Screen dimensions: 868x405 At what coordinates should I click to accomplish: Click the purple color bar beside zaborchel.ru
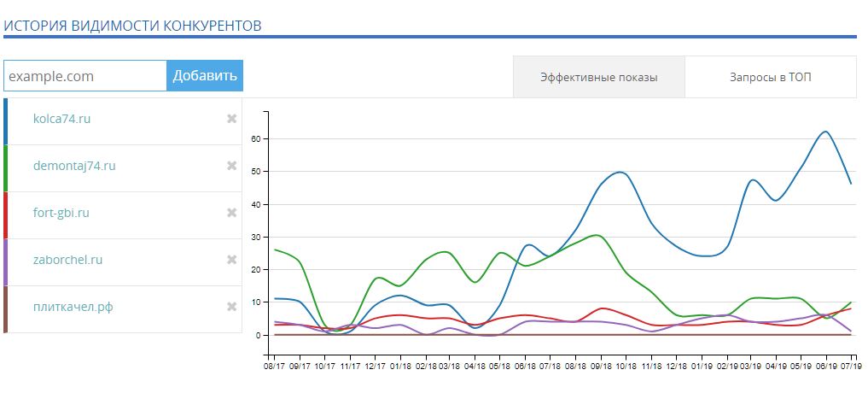6,262
